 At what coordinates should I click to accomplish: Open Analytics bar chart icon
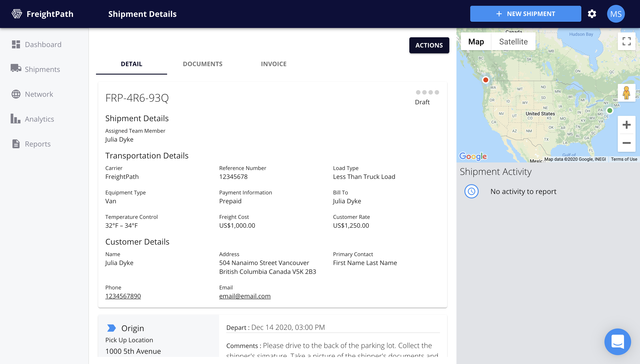(x=16, y=119)
